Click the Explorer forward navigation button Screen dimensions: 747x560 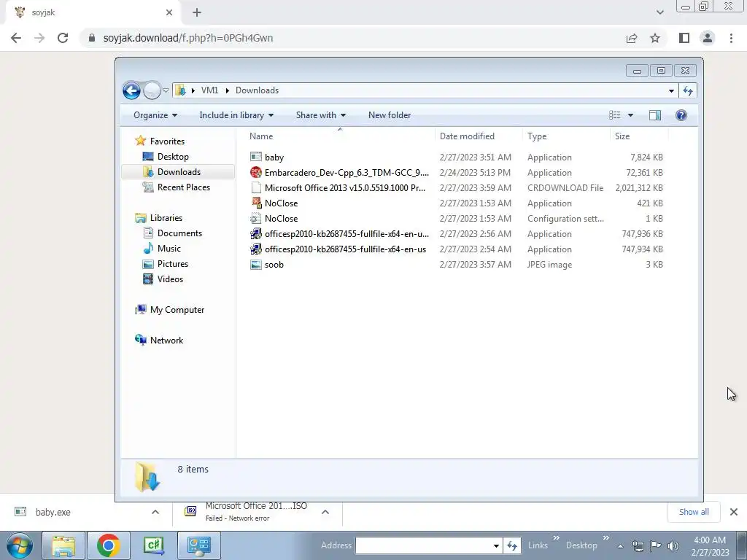(152, 90)
